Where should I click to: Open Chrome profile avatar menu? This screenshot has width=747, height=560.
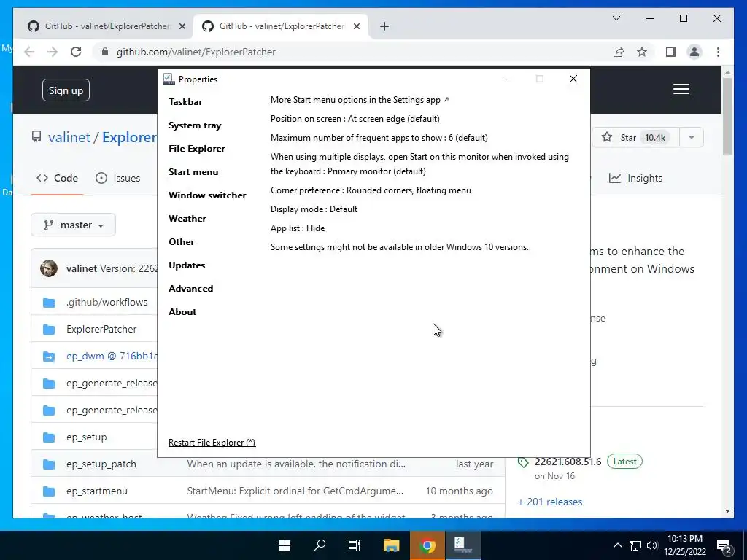[x=694, y=52]
